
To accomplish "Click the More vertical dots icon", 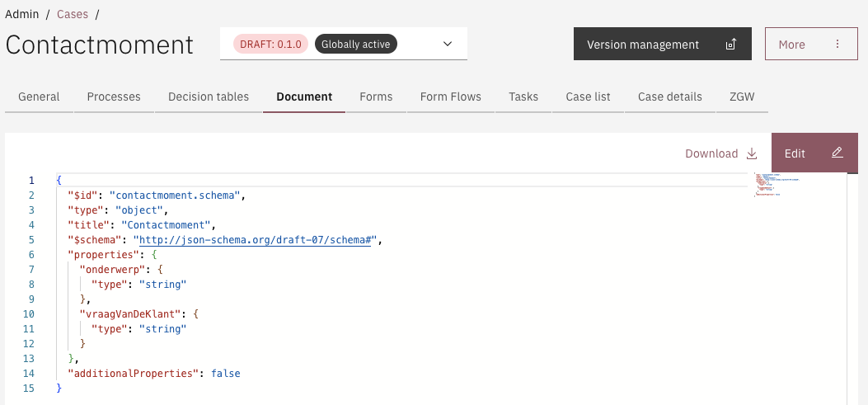I will (838, 45).
